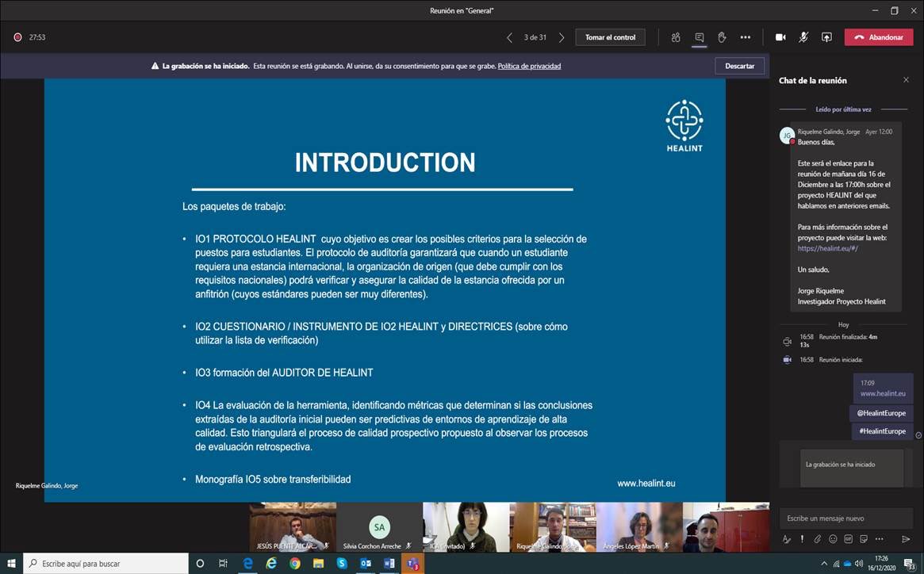Click the www.healint.eu chat message link

coord(883,393)
